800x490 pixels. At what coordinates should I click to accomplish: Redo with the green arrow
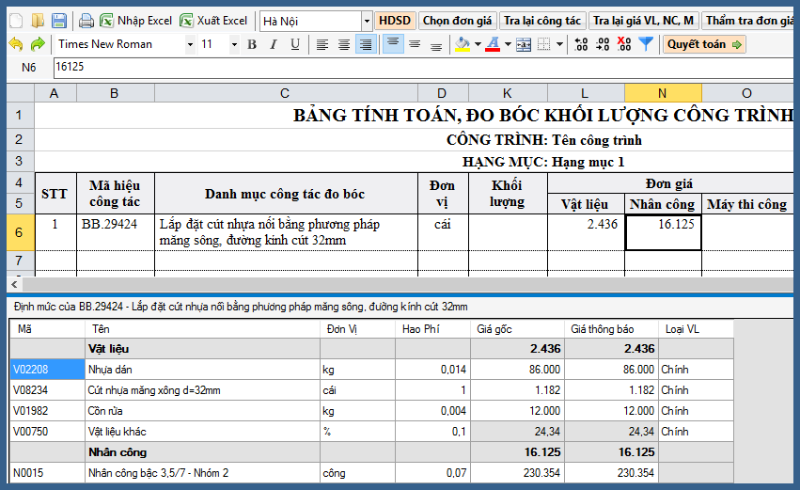(x=38, y=44)
